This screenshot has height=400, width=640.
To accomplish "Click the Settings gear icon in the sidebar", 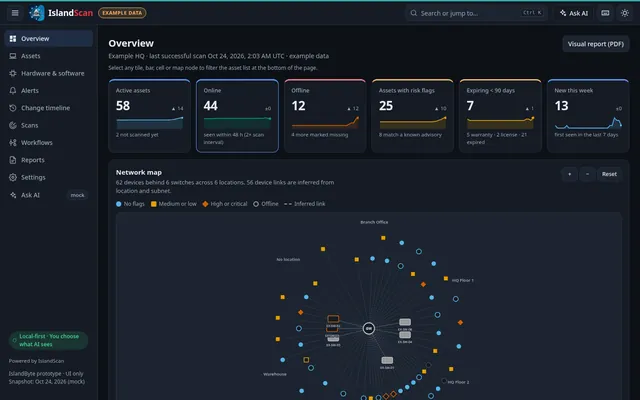I will click(13, 178).
